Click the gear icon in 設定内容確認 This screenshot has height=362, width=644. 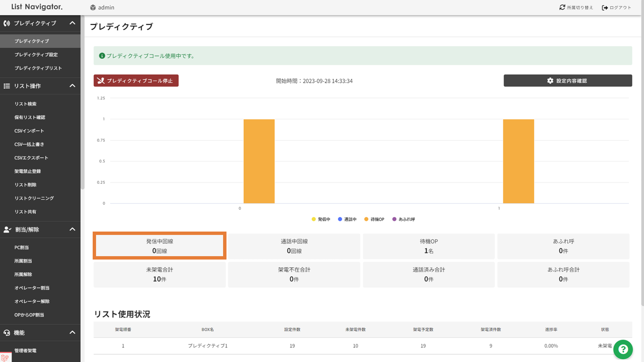click(550, 81)
